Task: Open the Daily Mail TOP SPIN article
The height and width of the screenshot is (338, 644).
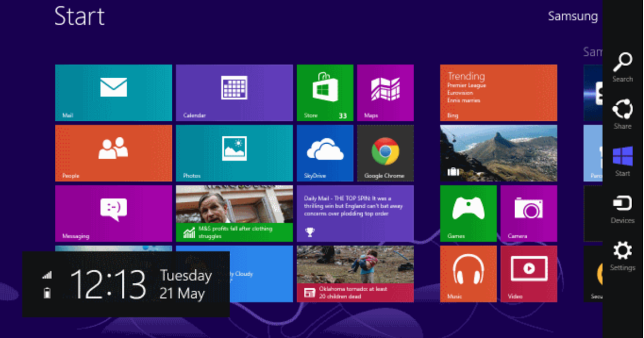Action: point(355,213)
